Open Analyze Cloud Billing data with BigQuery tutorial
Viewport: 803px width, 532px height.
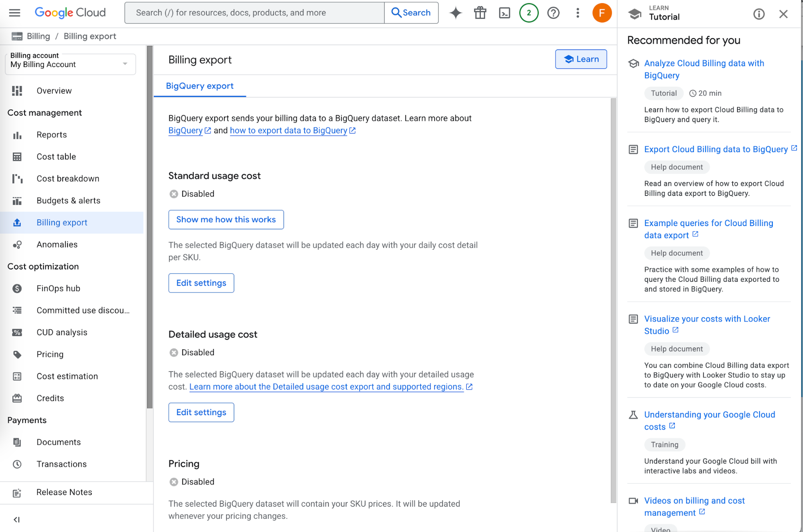(704, 69)
